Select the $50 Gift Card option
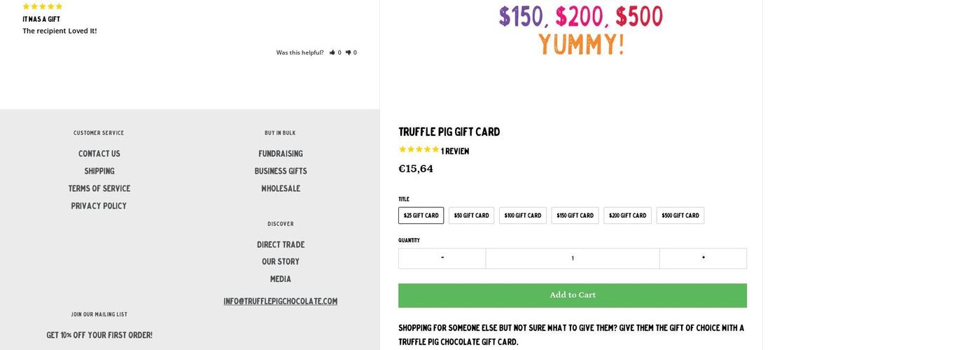980x350 pixels. (471, 216)
